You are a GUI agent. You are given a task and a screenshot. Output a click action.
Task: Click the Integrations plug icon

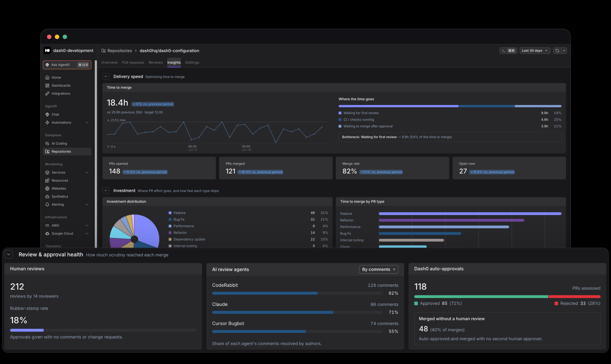[47, 93]
